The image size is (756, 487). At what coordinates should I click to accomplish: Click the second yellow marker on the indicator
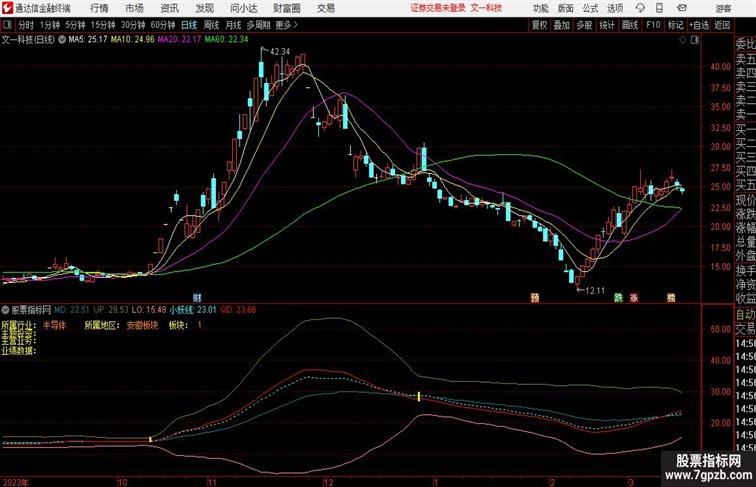419,396
